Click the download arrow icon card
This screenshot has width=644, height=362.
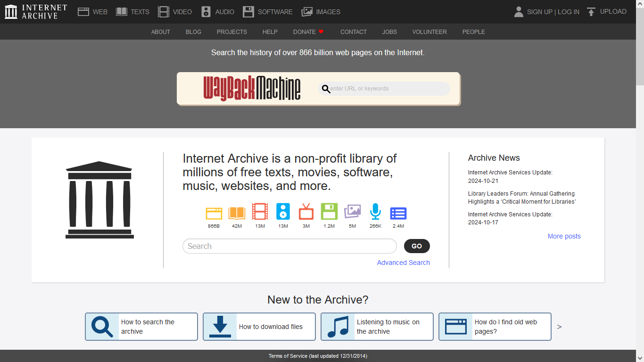(x=220, y=326)
